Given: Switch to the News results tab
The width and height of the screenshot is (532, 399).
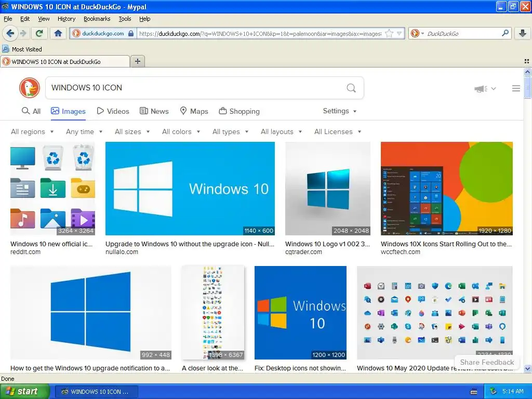Looking at the screenshot, I should pyautogui.click(x=154, y=111).
